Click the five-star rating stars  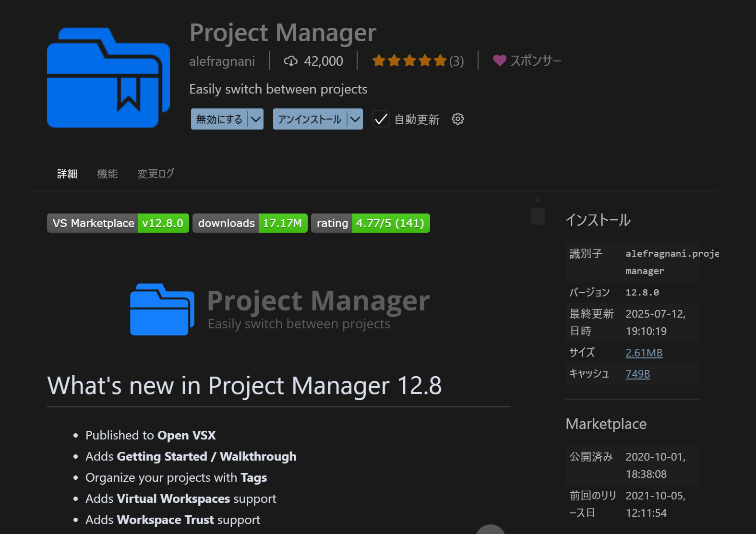pos(409,61)
